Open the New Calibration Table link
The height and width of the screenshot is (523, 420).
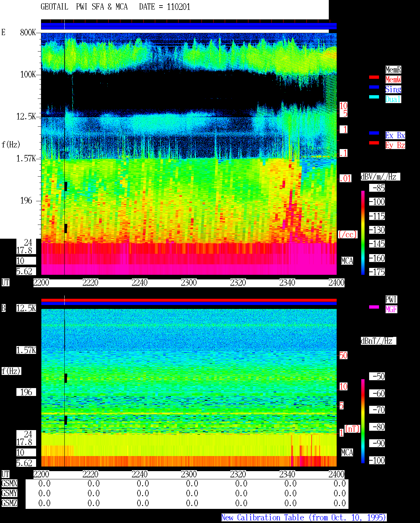coord(304,518)
